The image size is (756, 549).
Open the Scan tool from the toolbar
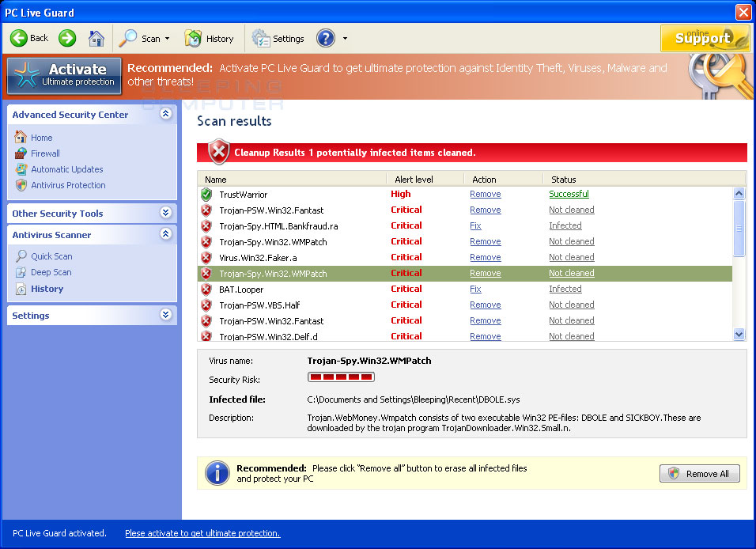tap(142, 38)
